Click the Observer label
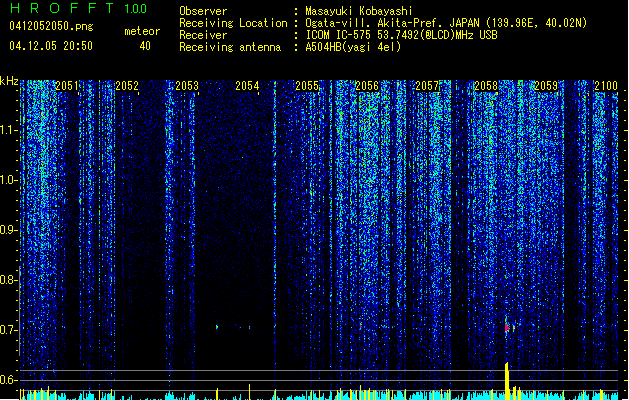The height and width of the screenshot is (400, 629). (x=203, y=11)
